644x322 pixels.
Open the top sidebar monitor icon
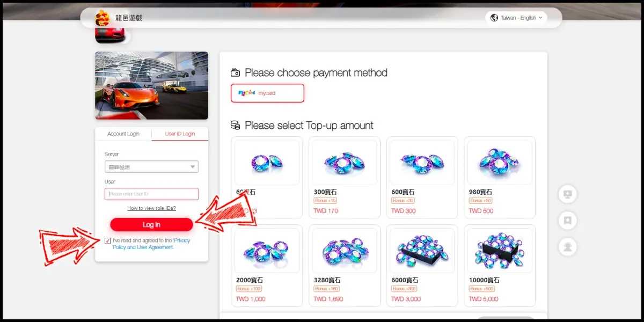(x=567, y=194)
